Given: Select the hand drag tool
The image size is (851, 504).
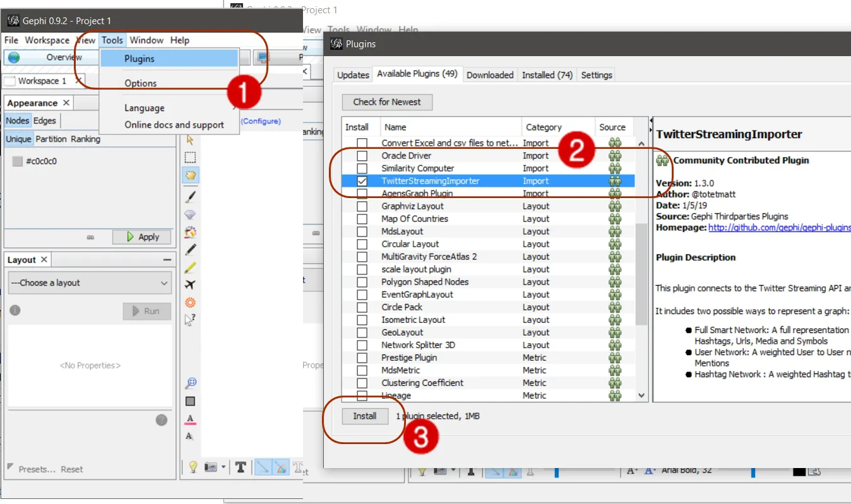Looking at the screenshot, I should pos(190,175).
